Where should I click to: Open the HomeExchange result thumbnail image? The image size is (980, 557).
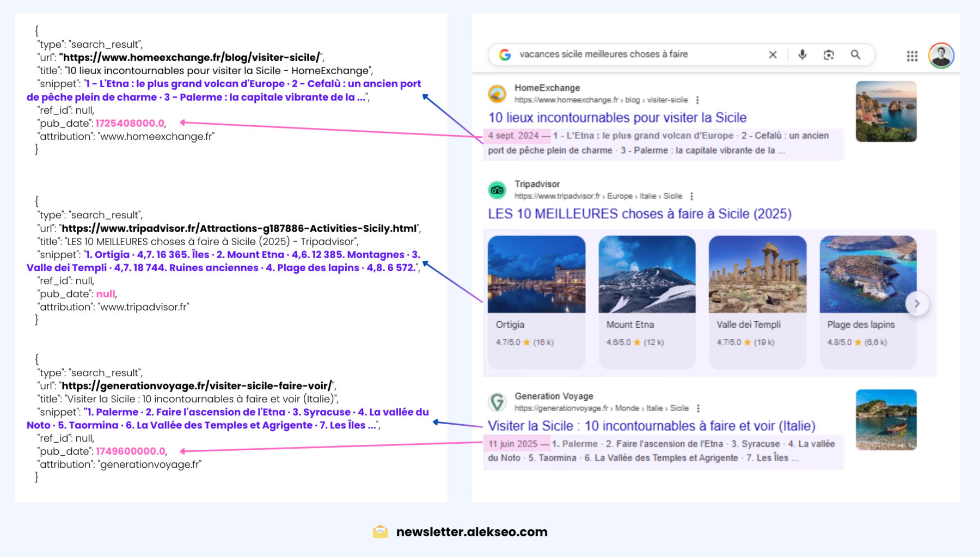[x=886, y=112]
